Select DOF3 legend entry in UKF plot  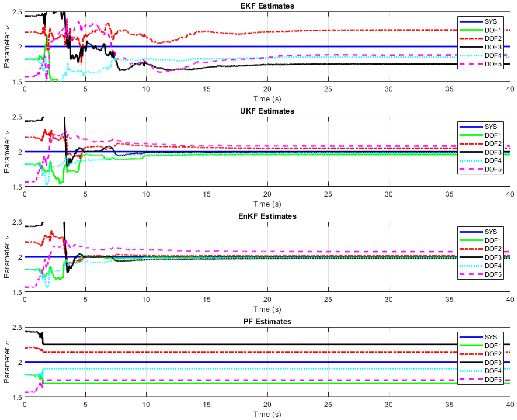click(x=493, y=152)
